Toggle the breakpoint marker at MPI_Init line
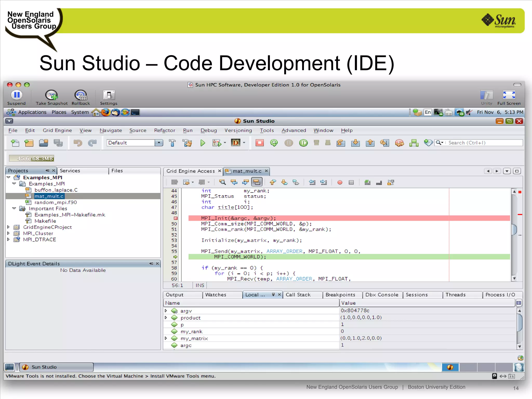 coord(175,218)
